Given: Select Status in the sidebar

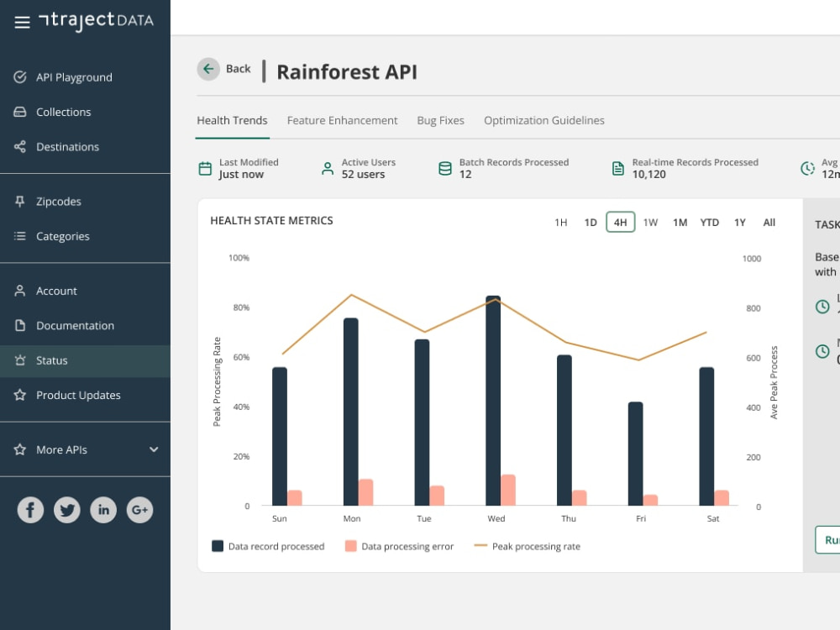Looking at the screenshot, I should [x=85, y=360].
